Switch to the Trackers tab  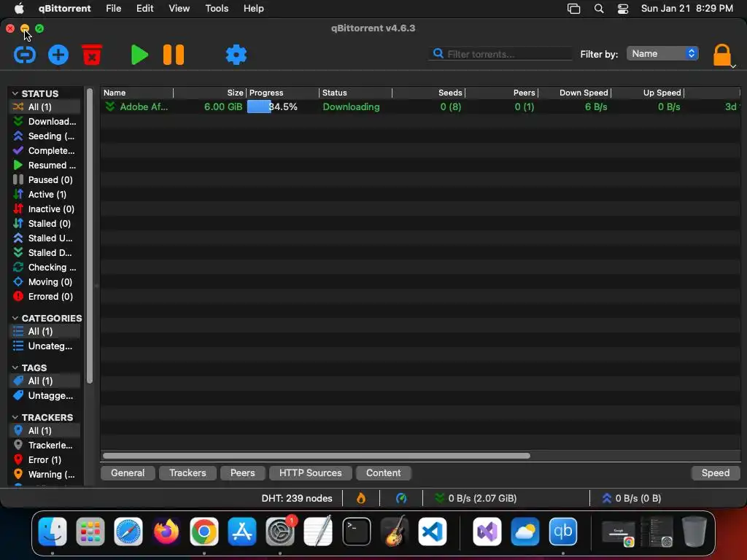(x=187, y=472)
